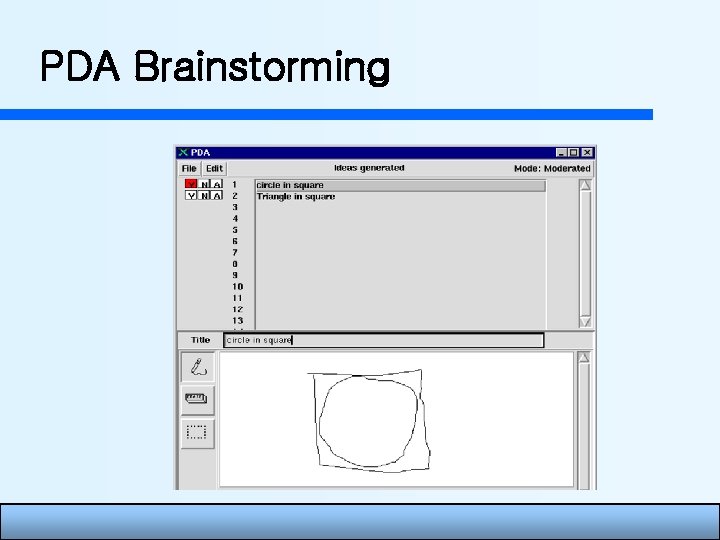The image size is (720, 540).
Task: Click row number 13 in ideas list
Action: point(237,321)
